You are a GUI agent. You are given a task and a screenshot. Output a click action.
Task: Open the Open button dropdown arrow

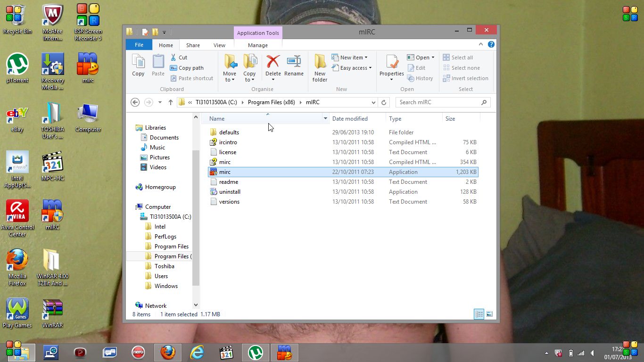[433, 58]
